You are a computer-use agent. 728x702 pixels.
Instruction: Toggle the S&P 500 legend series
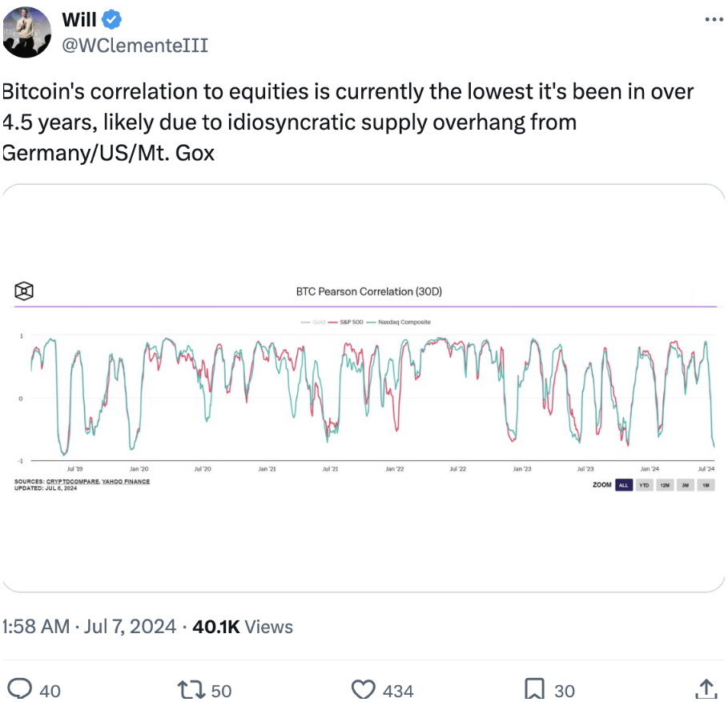[x=346, y=322]
